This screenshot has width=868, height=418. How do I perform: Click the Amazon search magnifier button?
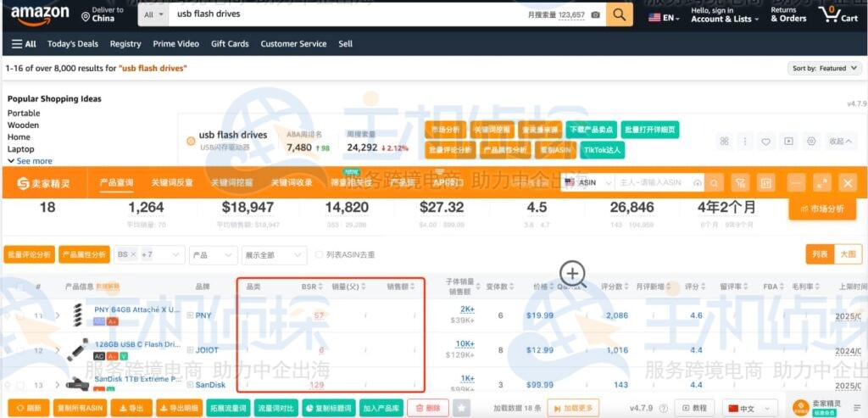click(620, 14)
